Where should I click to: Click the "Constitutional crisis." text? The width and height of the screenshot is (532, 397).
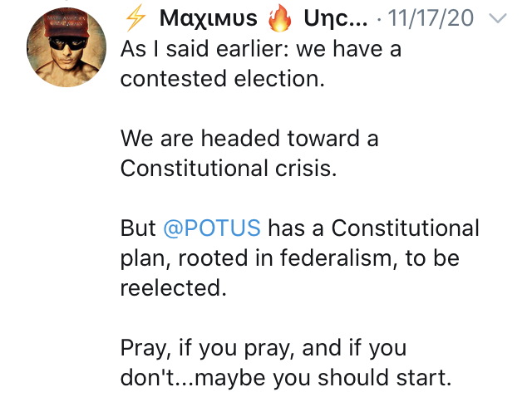pyautogui.click(x=229, y=168)
